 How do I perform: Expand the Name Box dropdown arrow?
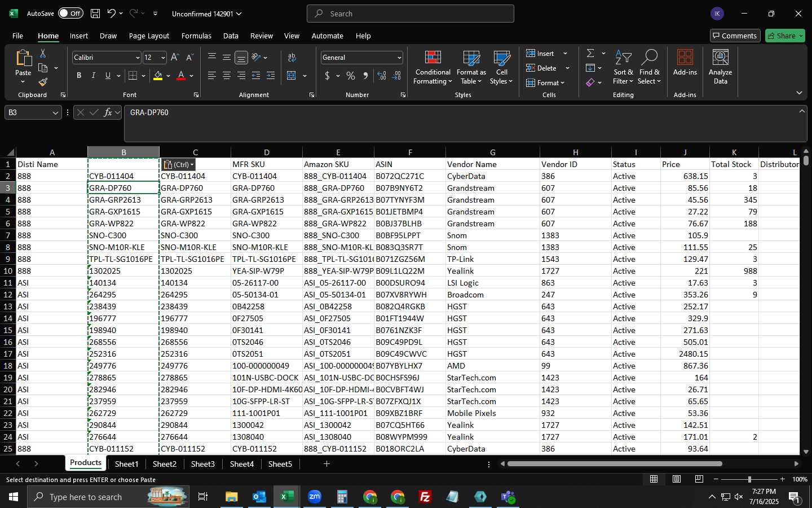coord(55,113)
